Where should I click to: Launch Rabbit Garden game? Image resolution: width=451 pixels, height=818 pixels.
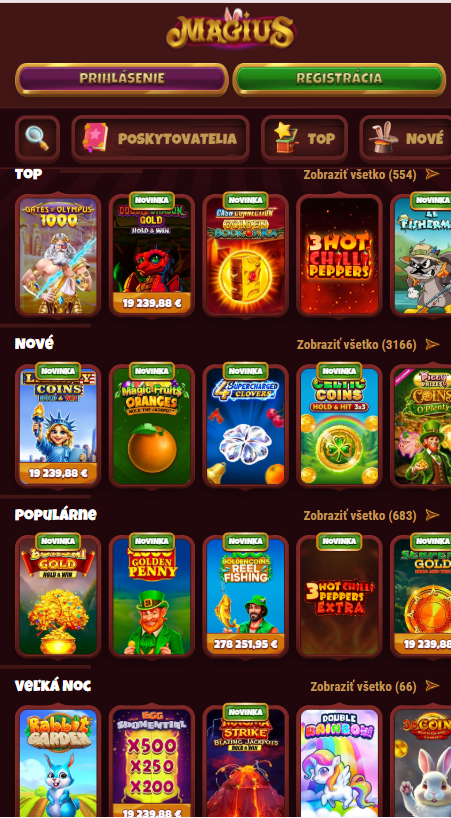click(58, 762)
